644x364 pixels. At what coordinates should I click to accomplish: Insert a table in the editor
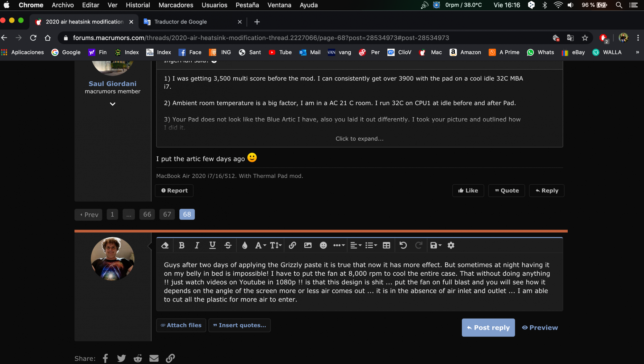coord(386,245)
